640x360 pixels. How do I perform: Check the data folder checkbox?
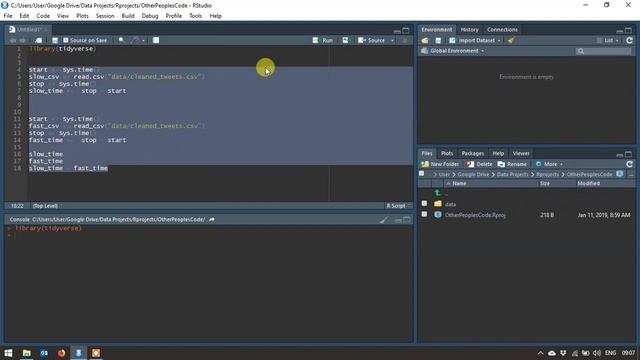coord(424,203)
